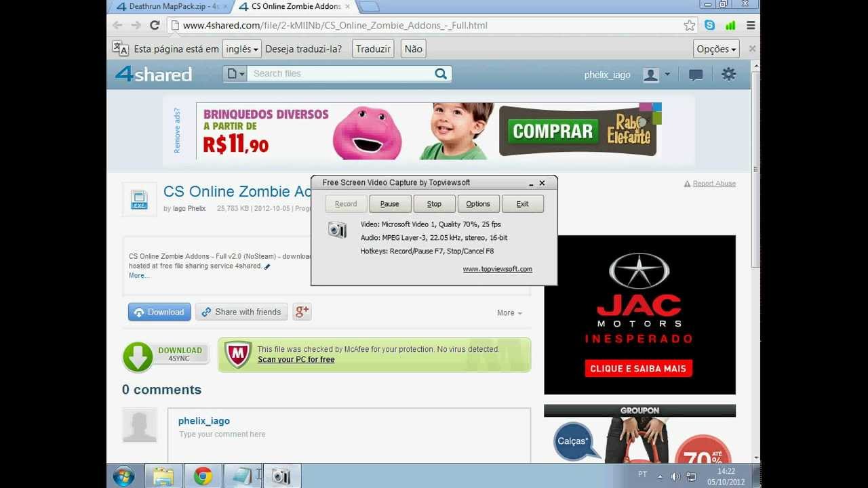The height and width of the screenshot is (488, 868).
Task: Click the magnifier search icon in 4shared
Action: [x=441, y=74]
